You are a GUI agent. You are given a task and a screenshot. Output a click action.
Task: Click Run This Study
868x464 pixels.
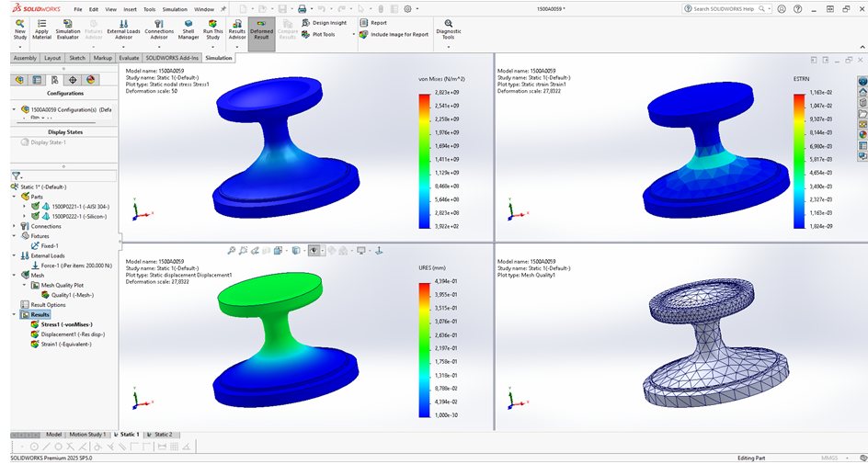pyautogui.click(x=212, y=29)
